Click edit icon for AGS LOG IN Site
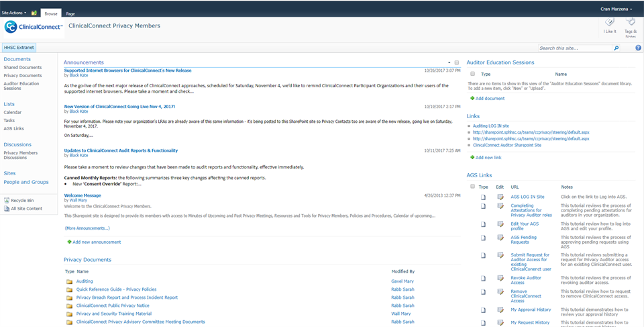The width and height of the screenshot is (644, 327). (500, 197)
